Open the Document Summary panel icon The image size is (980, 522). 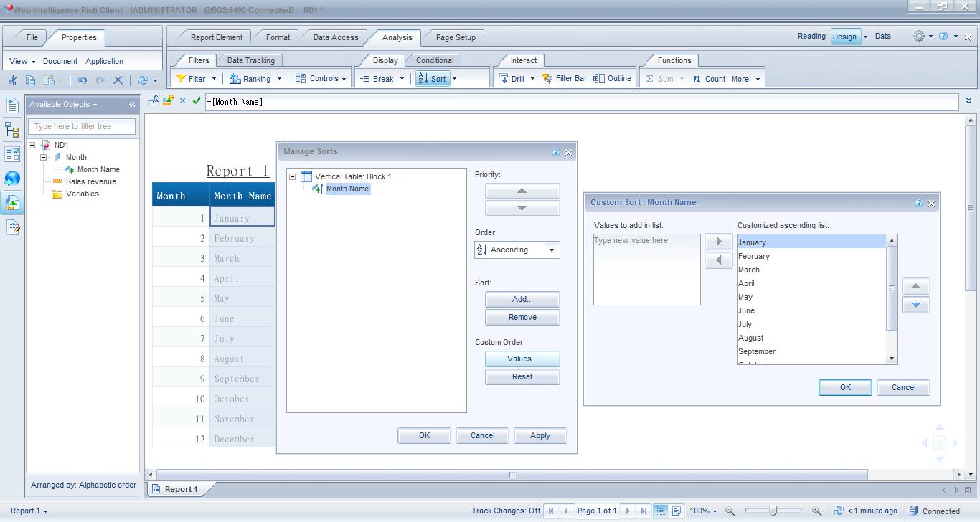(11, 105)
